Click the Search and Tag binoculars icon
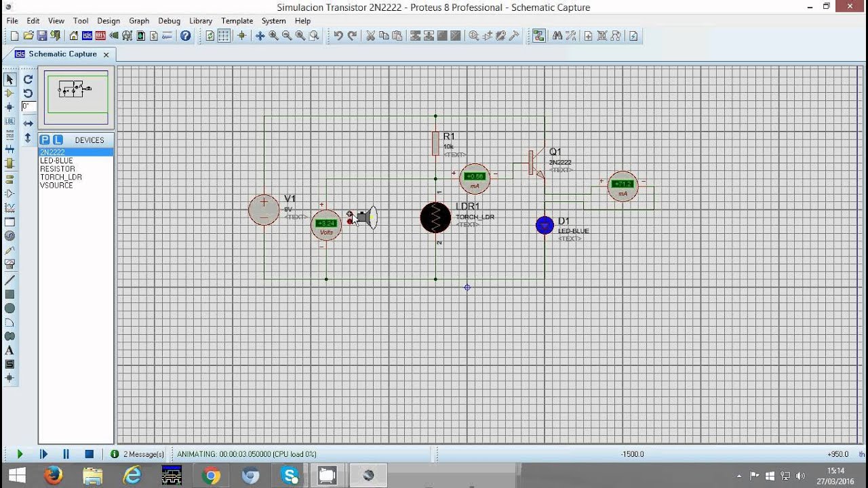The height and width of the screenshot is (488, 868). (x=557, y=36)
